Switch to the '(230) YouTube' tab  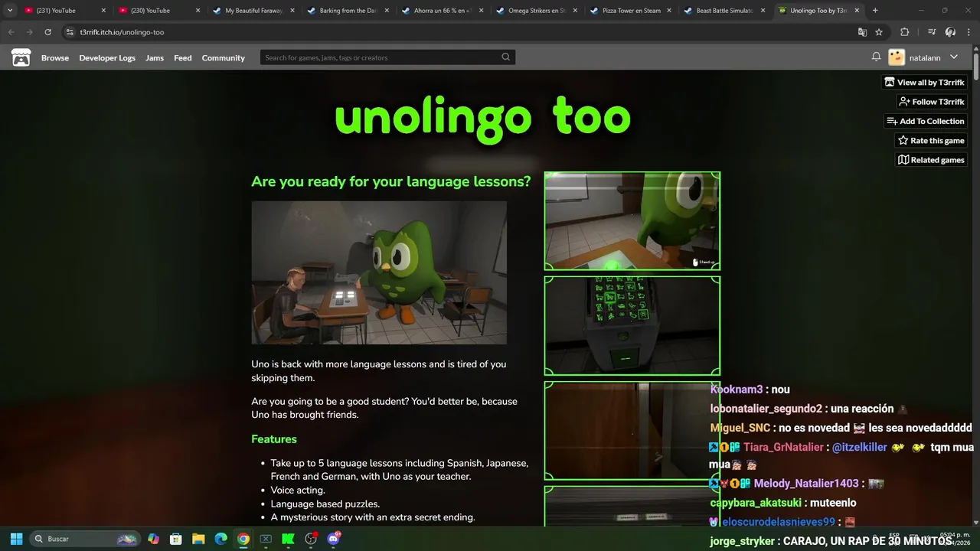coord(159,11)
